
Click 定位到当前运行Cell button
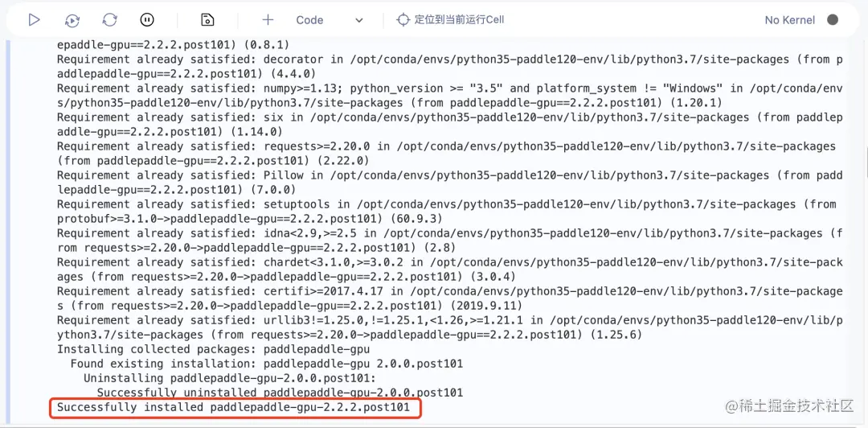pyautogui.click(x=450, y=20)
